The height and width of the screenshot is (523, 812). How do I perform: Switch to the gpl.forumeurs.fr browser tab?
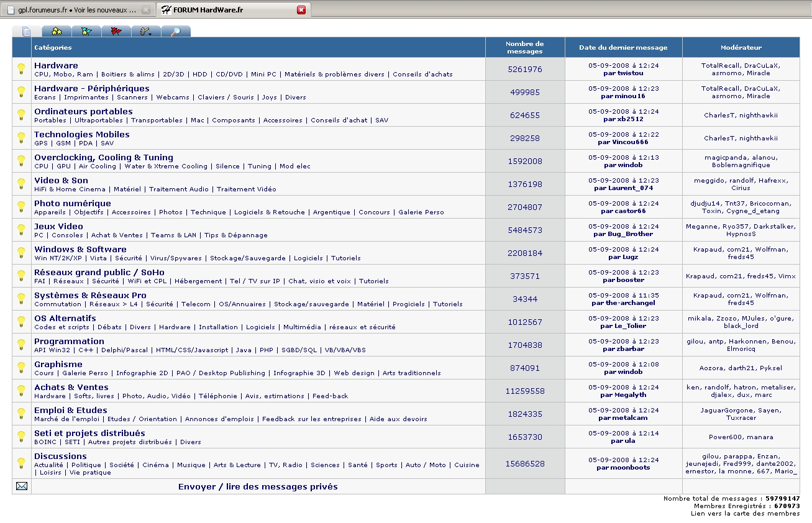76,10
